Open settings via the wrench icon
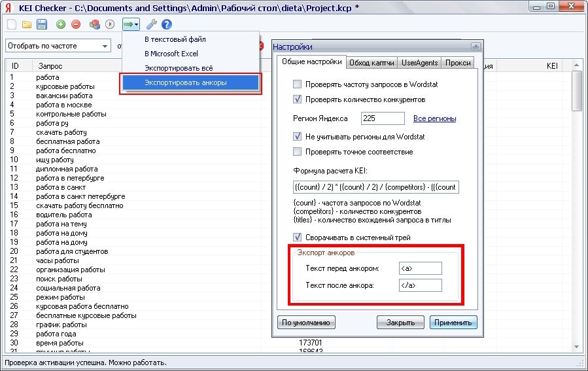Image resolution: width=588 pixels, height=371 pixels. click(152, 24)
